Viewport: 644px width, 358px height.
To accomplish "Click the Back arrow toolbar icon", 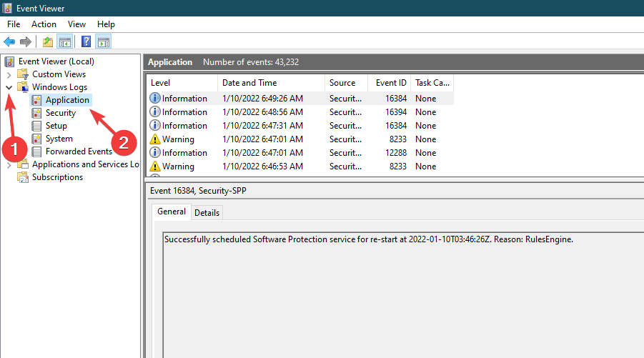I will [9, 41].
